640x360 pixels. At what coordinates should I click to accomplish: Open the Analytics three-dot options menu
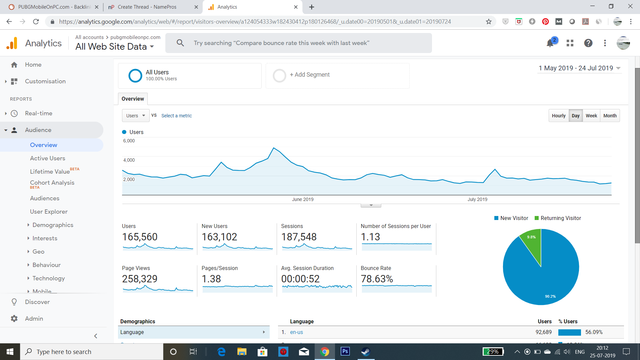click(x=605, y=43)
